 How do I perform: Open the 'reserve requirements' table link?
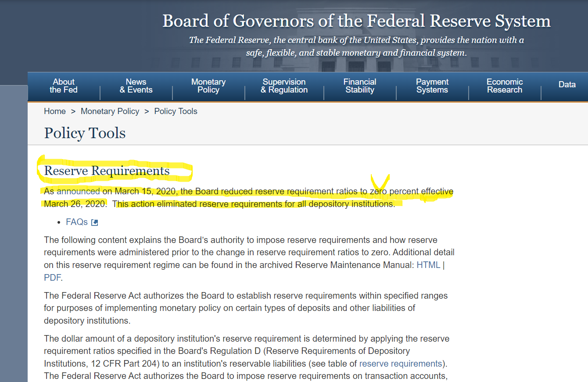click(401, 364)
